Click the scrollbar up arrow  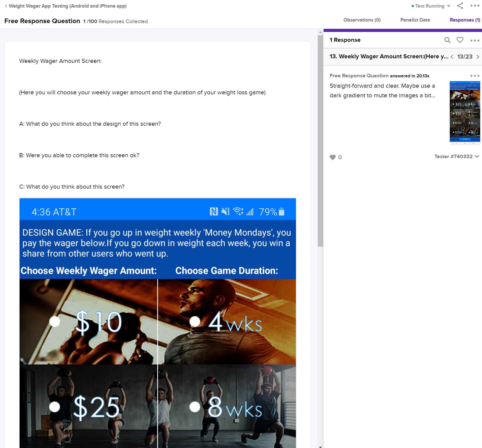[320, 32]
